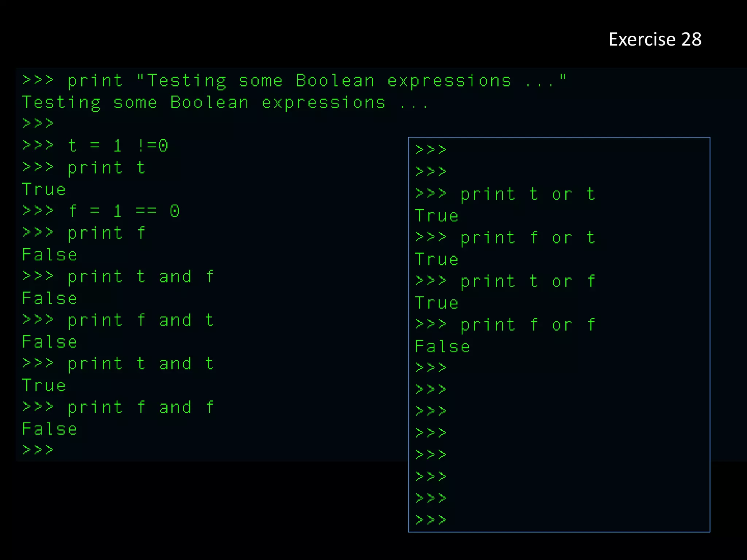Click the last empty prompt in the right box
Viewport: 747px width, 560px height.
pos(431,520)
